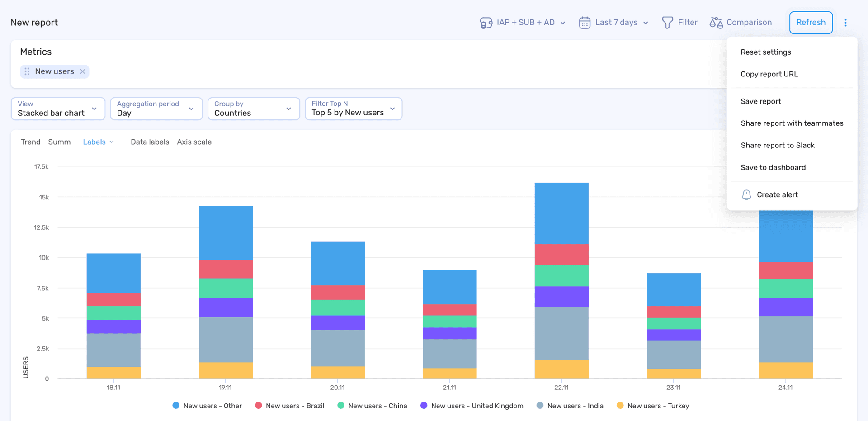Click the Refresh button
Viewport: 868px width, 421px height.
click(x=811, y=22)
